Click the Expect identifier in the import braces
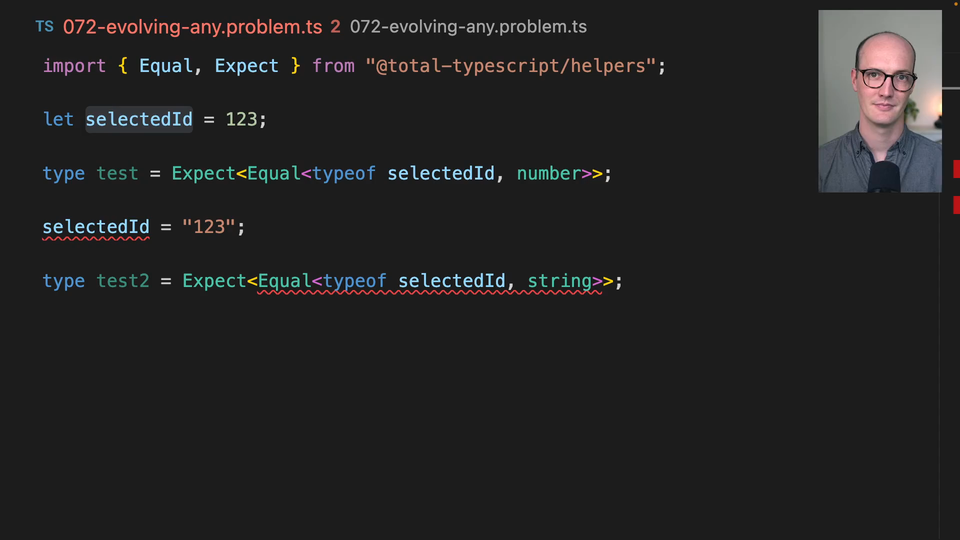 (x=246, y=66)
